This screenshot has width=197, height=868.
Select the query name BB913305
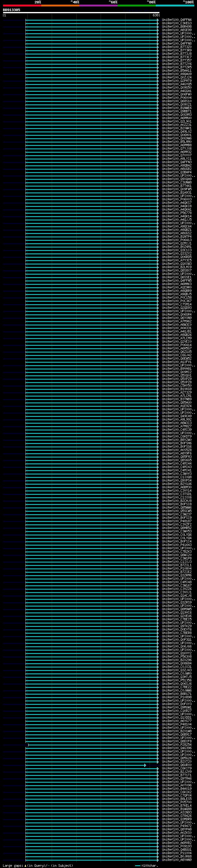click(11, 10)
